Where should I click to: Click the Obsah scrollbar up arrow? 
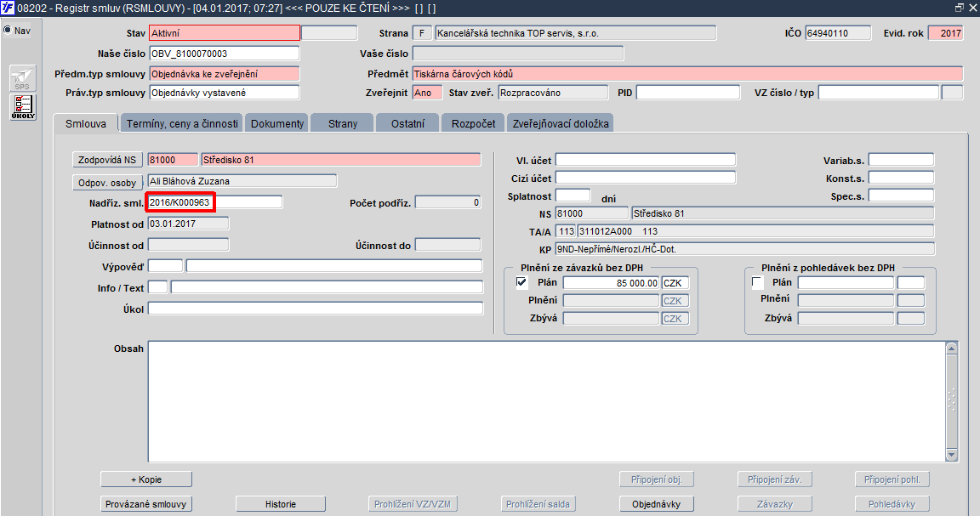952,348
